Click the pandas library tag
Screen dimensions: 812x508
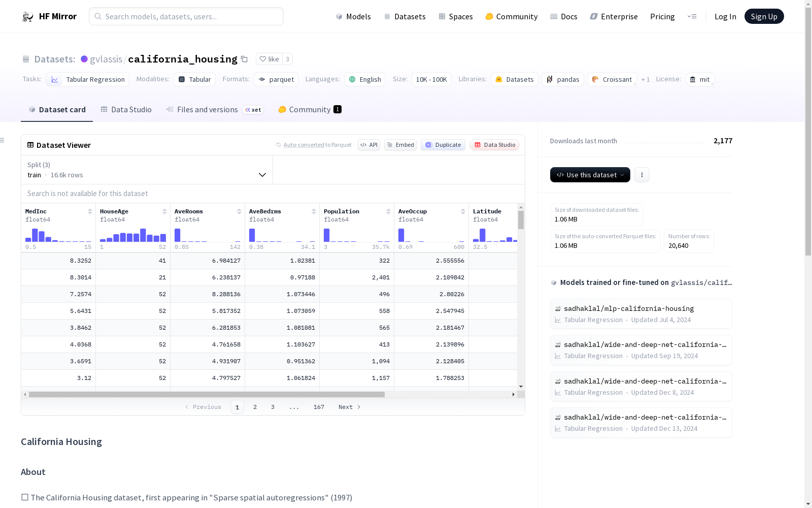563,79
